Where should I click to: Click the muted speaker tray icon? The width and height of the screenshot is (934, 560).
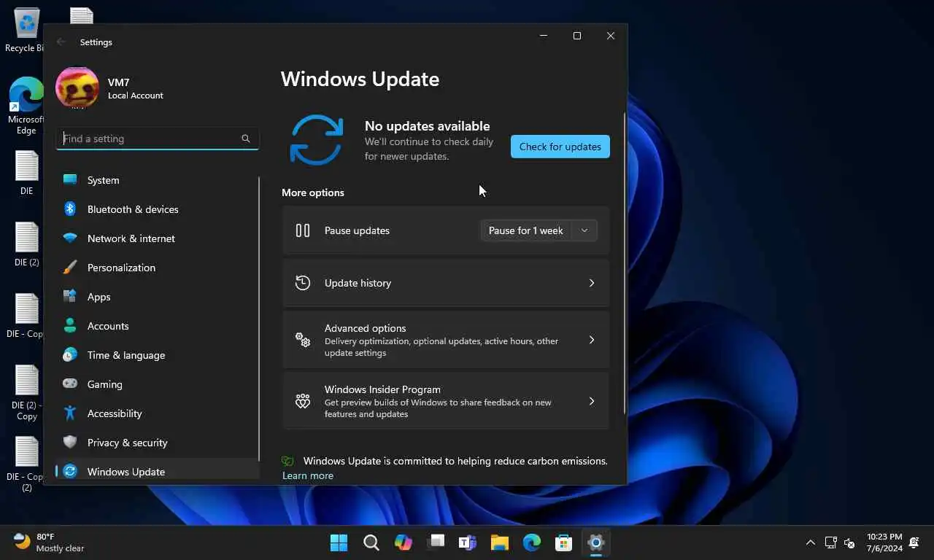tap(849, 542)
